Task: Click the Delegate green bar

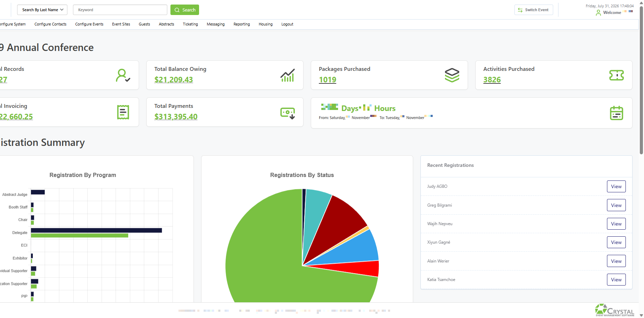Action: click(80, 236)
